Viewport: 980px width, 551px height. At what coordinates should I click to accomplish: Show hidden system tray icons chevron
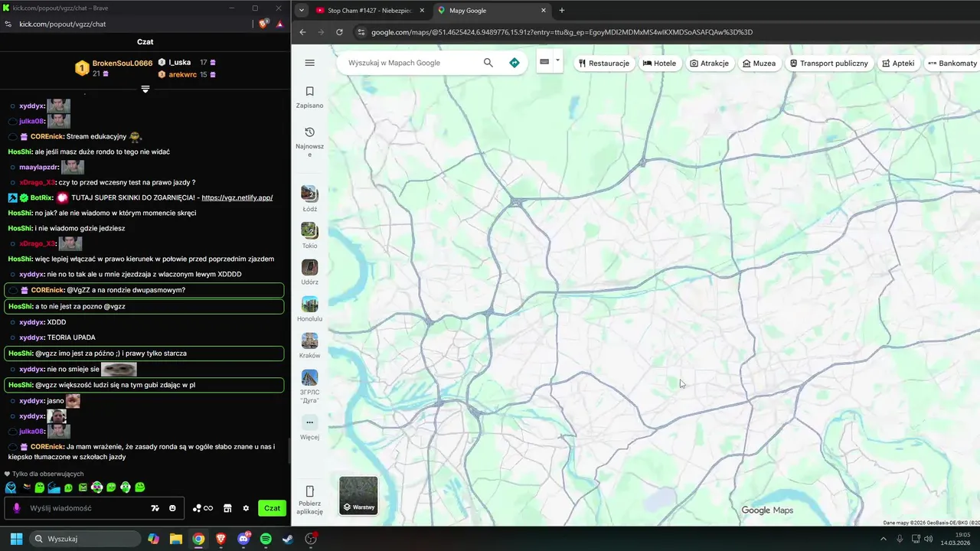[x=883, y=539]
